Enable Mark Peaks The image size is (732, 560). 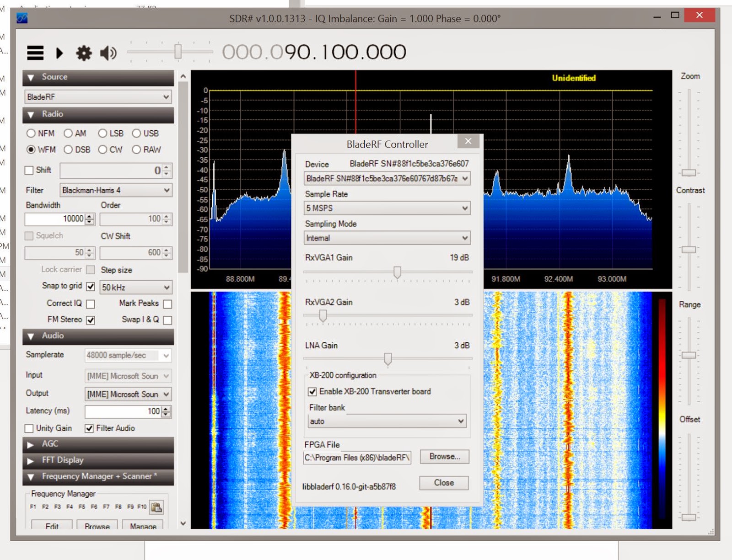pyautogui.click(x=168, y=304)
